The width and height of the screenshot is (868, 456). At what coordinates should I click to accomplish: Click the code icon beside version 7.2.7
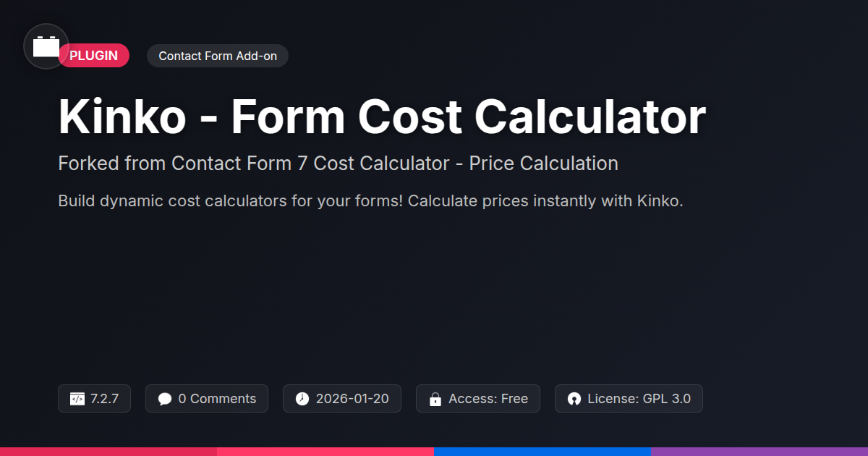point(77,399)
